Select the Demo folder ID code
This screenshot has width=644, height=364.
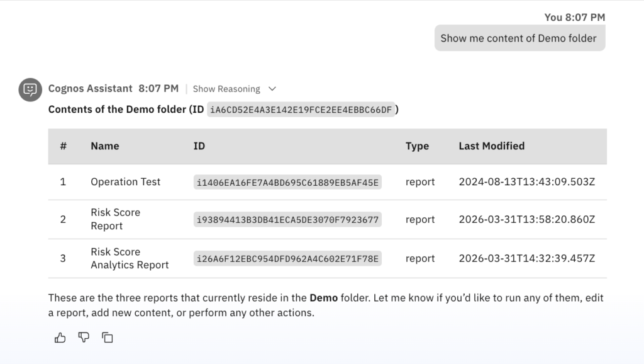click(x=301, y=110)
